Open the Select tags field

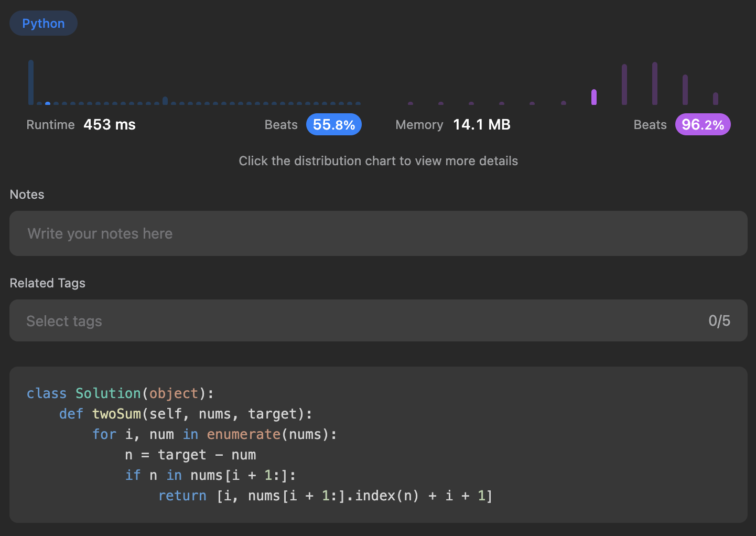click(x=379, y=320)
